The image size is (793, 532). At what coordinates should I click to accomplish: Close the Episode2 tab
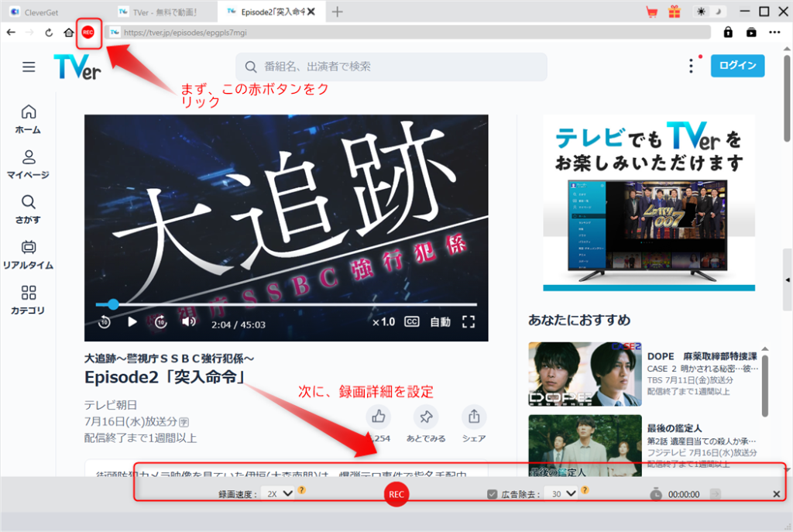[x=311, y=12]
